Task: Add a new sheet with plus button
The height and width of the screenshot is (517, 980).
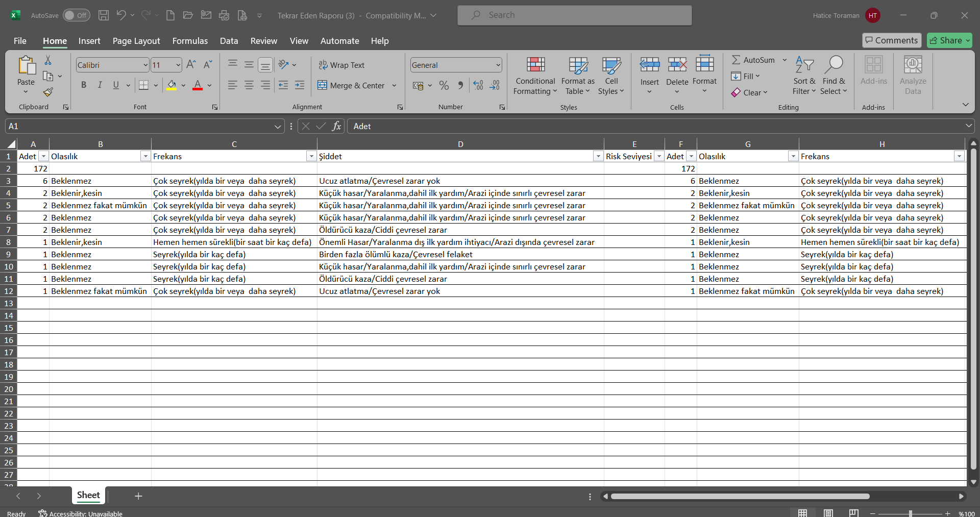Action: click(x=138, y=496)
